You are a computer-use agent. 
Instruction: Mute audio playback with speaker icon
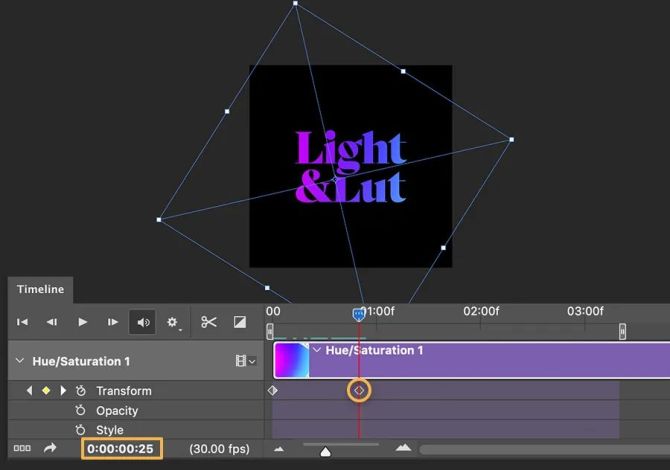pyautogui.click(x=143, y=322)
